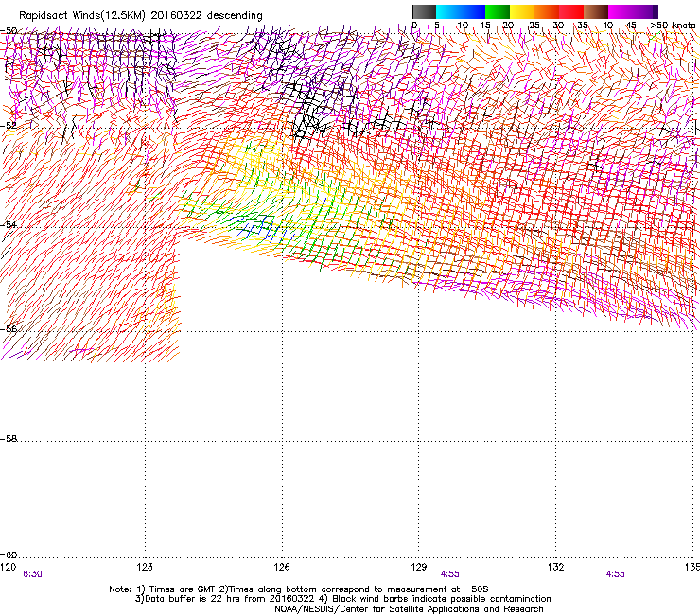Image resolution: width=700 pixels, height=615 pixels.
Task: Click the '25' legend scale label
Action: point(534,26)
